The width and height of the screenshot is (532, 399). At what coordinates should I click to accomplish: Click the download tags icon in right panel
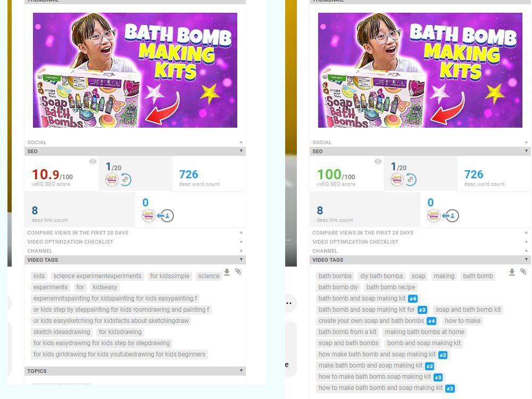pos(512,272)
